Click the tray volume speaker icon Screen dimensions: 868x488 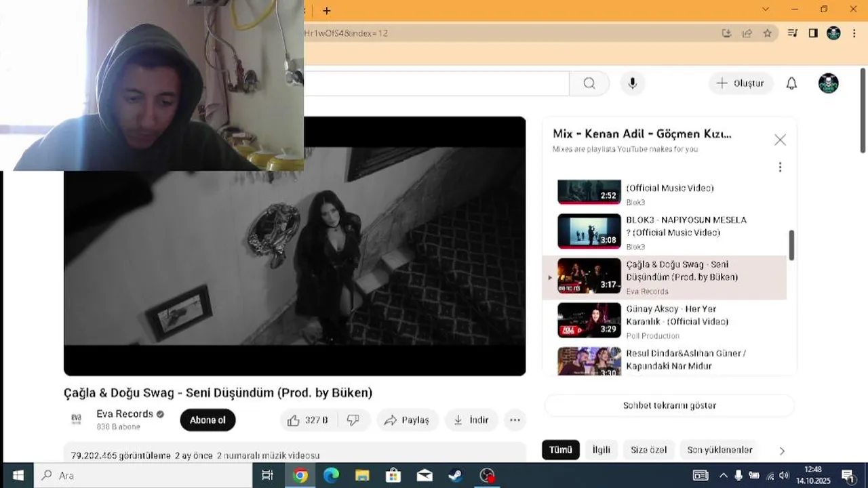coord(784,475)
